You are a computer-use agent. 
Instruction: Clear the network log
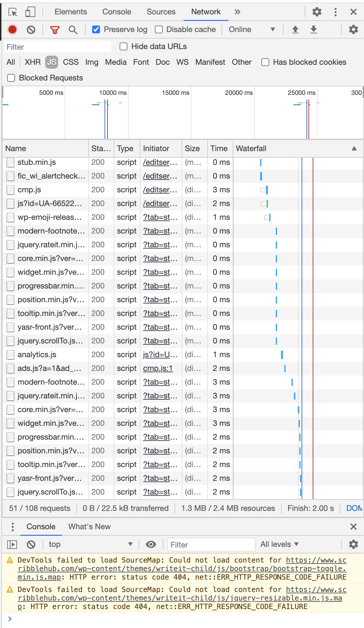pos(31,30)
